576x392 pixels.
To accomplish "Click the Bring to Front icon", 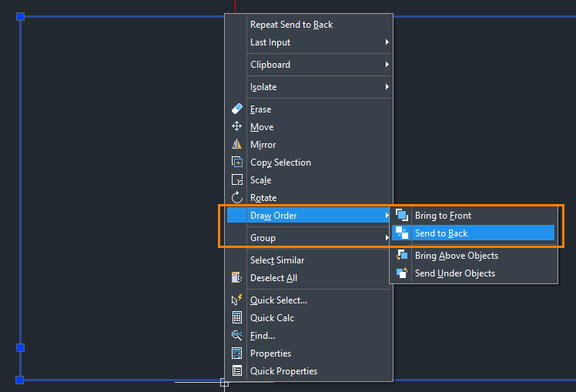I will pyautogui.click(x=402, y=215).
